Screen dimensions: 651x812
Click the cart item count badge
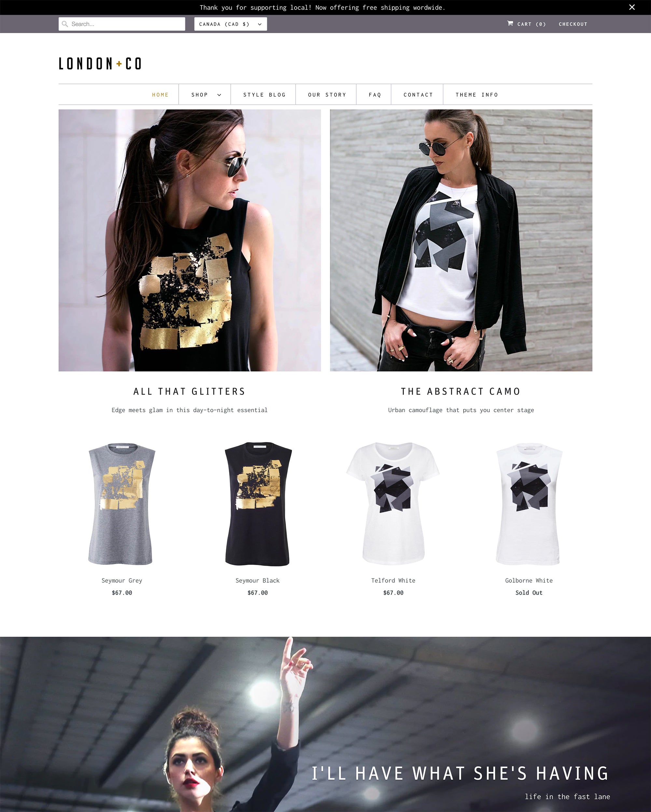(541, 24)
